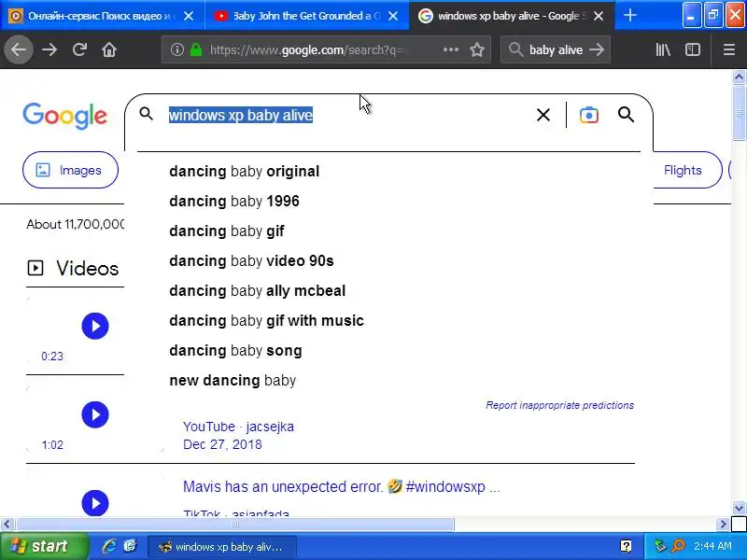Viewport: 747px width, 560px height.
Task: Reload the current page
Action: (79, 49)
